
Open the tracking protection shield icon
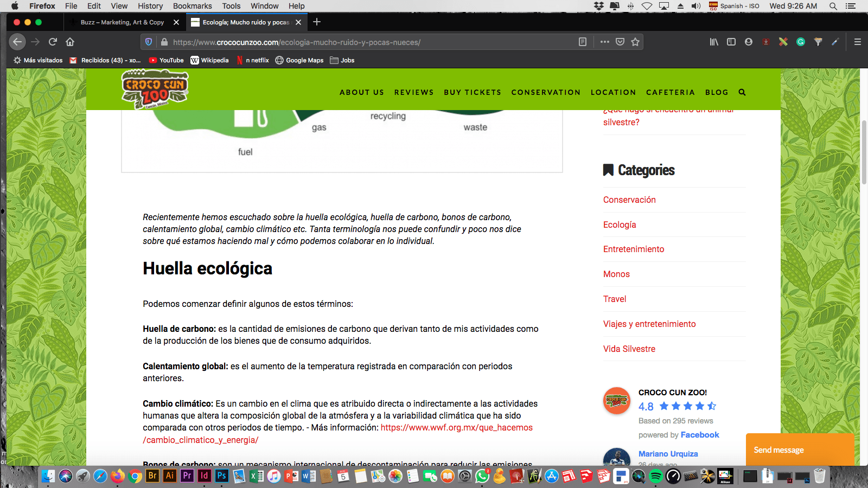(149, 42)
